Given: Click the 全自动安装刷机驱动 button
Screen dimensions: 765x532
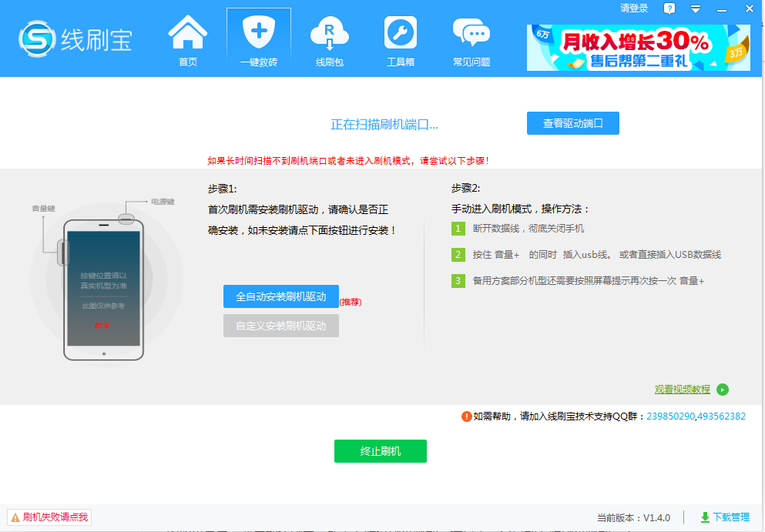Looking at the screenshot, I should [281, 296].
